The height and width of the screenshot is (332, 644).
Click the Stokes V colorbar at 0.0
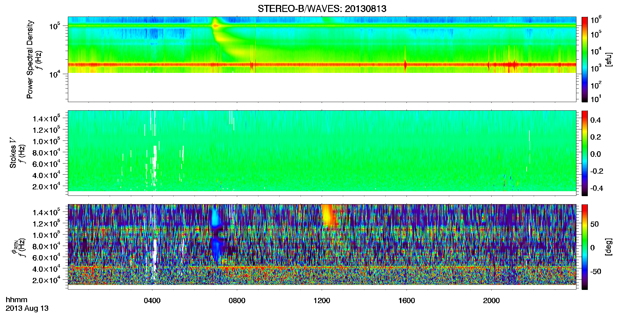tap(585, 154)
